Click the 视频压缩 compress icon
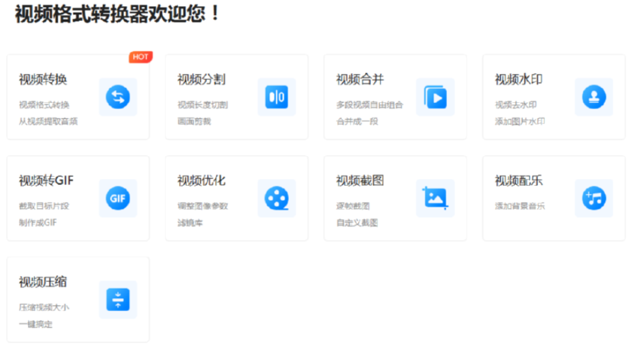 118,300
